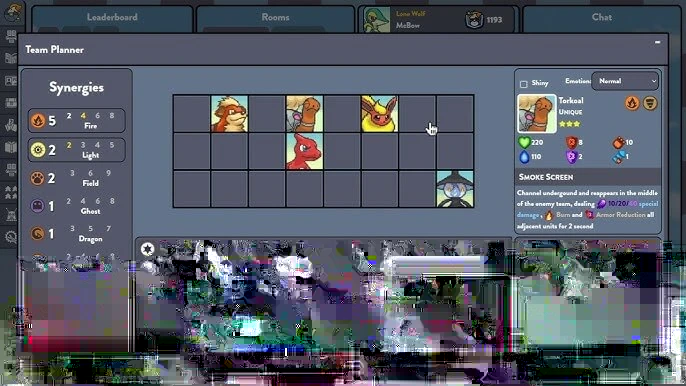Switch to the Leaderboard tab

pos(112,18)
